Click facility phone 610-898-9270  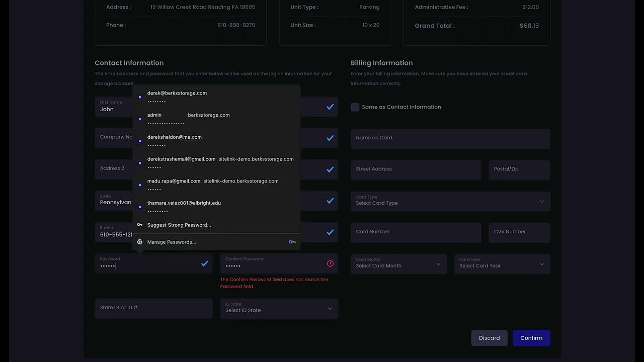[x=236, y=25]
